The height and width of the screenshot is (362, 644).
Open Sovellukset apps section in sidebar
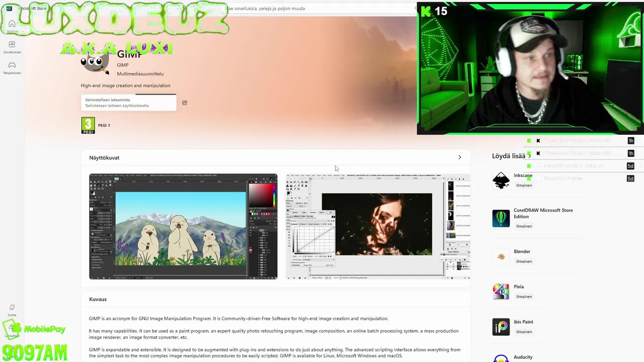(x=12, y=47)
